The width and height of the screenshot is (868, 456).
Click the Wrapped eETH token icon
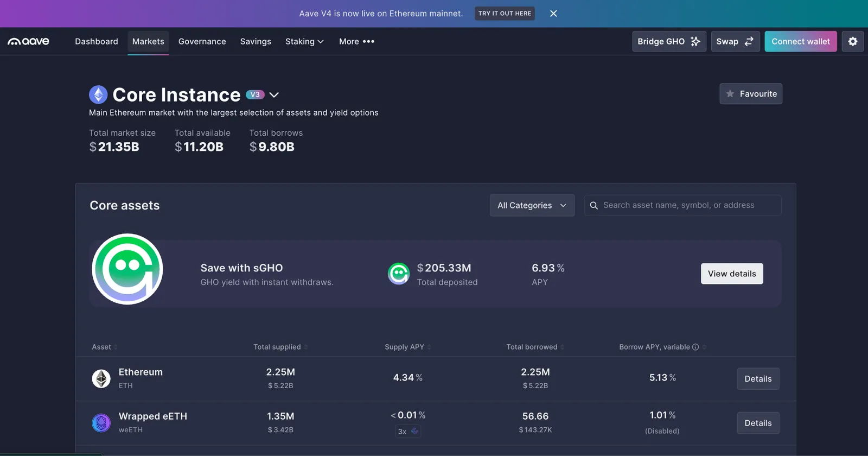click(x=101, y=423)
